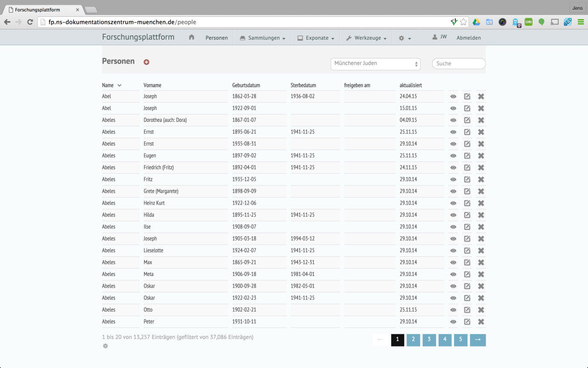Focus the Suche search field
The image size is (588, 368).
pos(459,64)
